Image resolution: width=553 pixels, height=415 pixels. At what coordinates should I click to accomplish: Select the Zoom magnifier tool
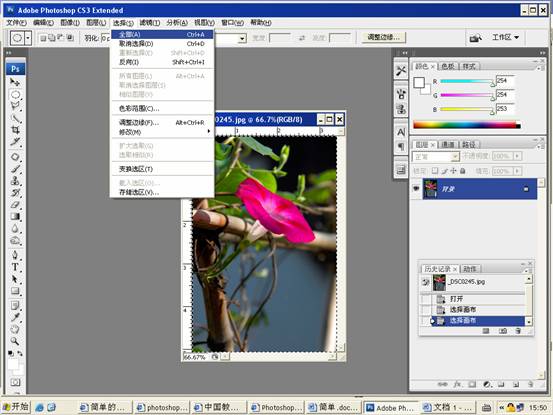pos(15,341)
